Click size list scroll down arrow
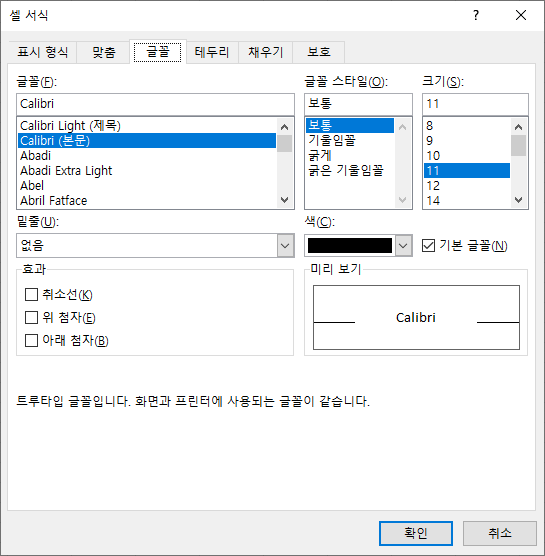The width and height of the screenshot is (545, 556). [x=518, y=200]
